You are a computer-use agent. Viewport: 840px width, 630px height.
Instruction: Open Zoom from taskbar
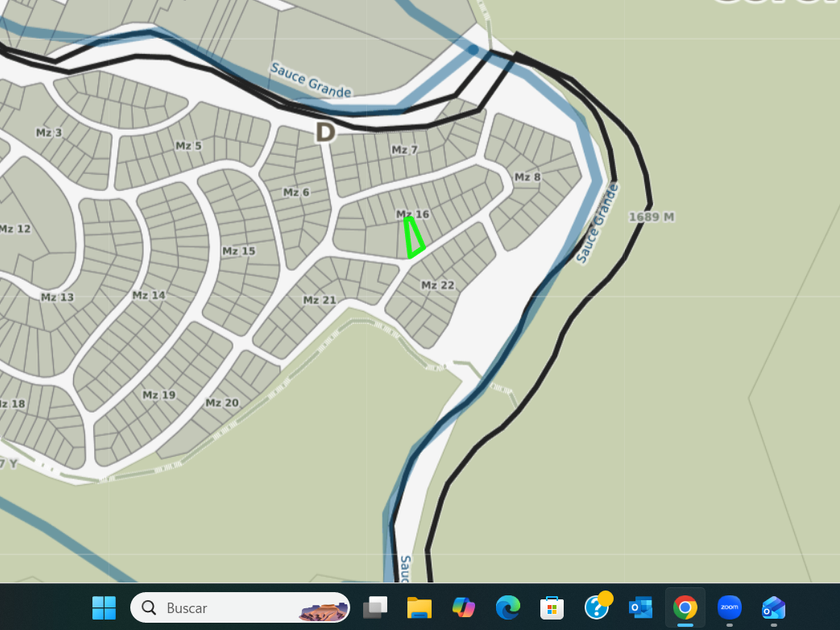pyautogui.click(x=729, y=608)
